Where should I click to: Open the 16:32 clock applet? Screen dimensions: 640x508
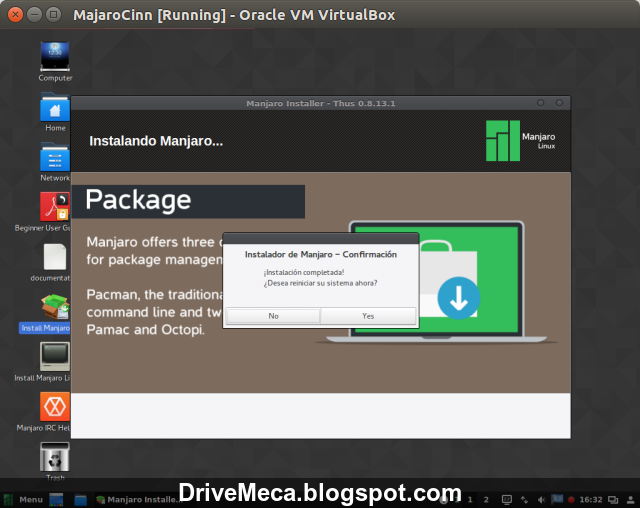(x=591, y=500)
